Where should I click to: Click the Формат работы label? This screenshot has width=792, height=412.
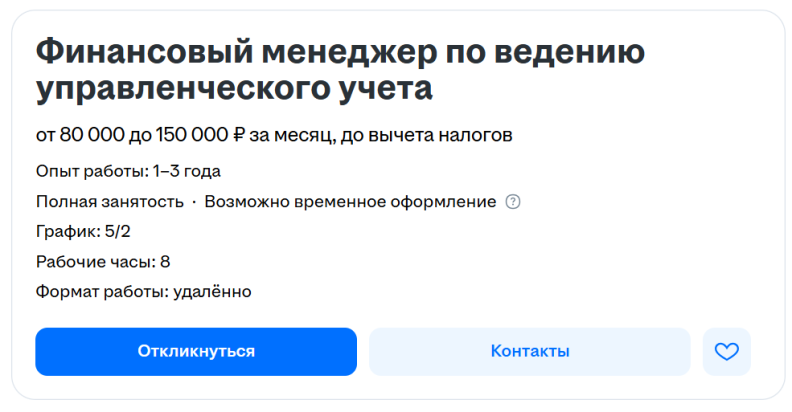pyautogui.click(x=102, y=292)
